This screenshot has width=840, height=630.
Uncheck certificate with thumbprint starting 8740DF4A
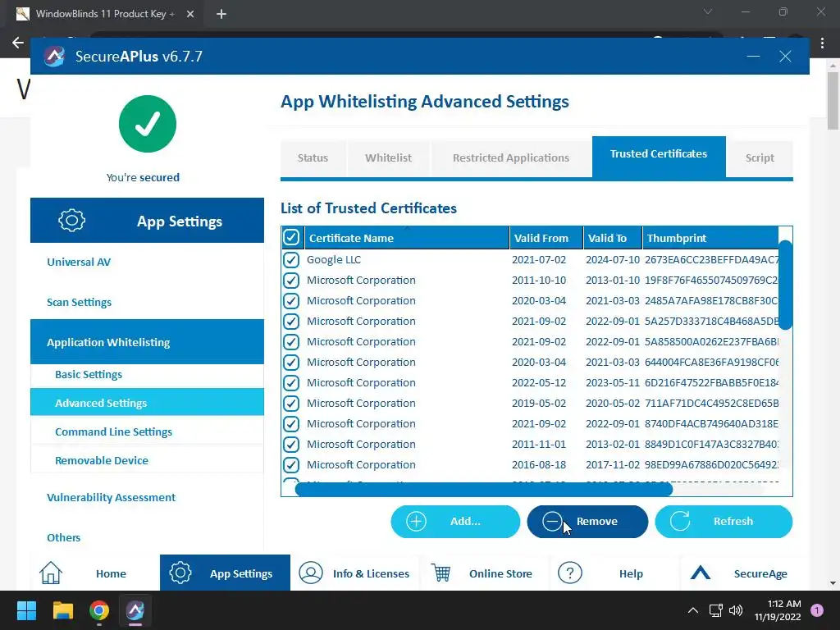click(291, 424)
